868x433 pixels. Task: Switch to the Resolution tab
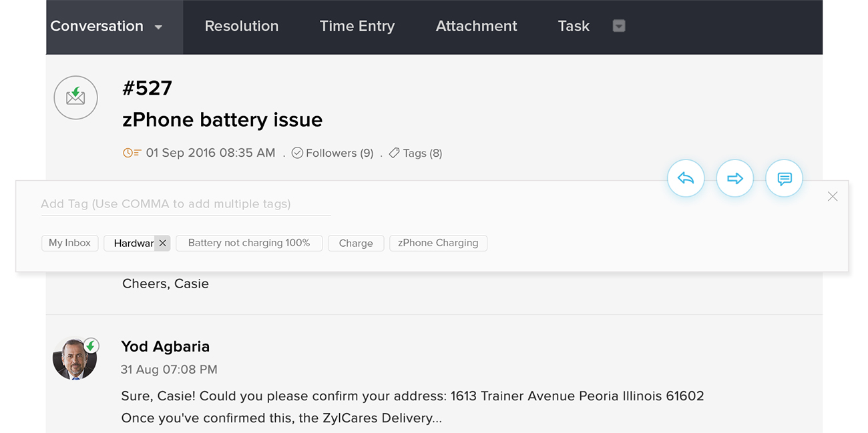pyautogui.click(x=241, y=26)
